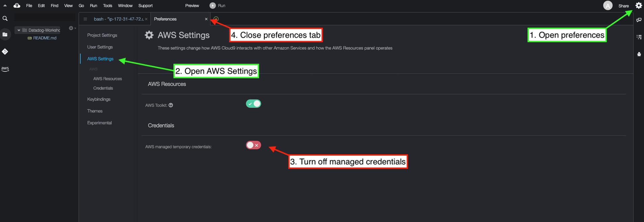Collapse the Datadog-Workshop folder tree
644x222 pixels.
coord(19,30)
